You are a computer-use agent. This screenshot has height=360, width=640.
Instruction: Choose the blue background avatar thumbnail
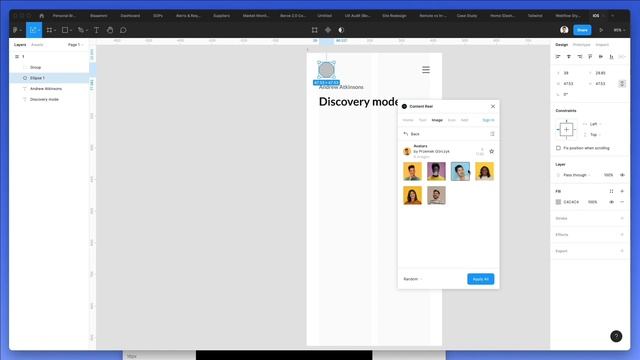pyautogui.click(x=460, y=171)
